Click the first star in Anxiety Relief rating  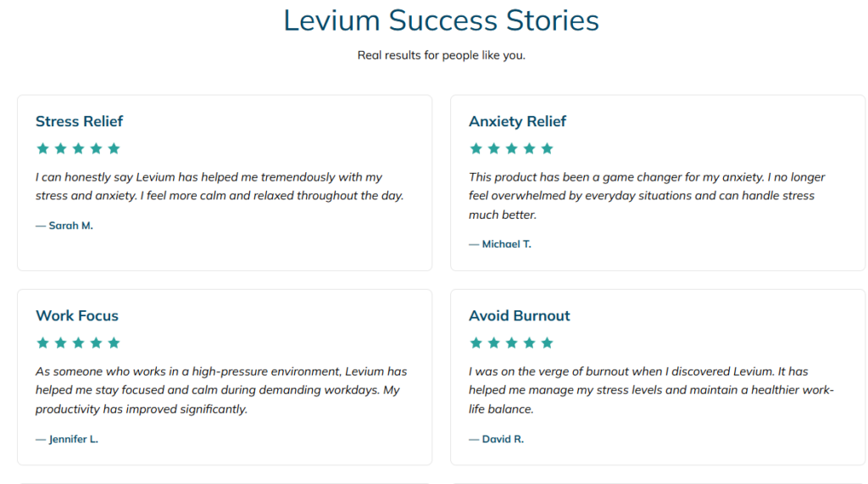[476, 148]
